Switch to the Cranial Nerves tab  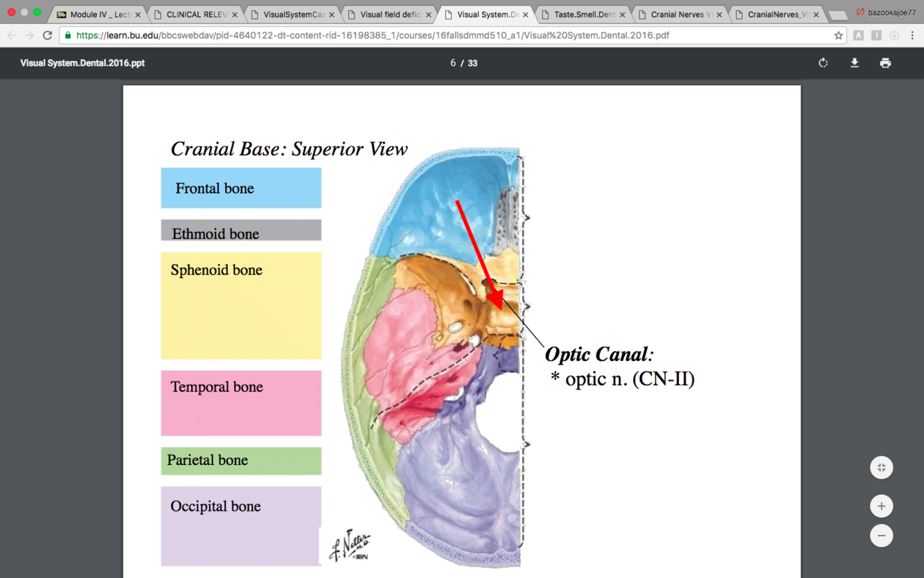(x=681, y=14)
